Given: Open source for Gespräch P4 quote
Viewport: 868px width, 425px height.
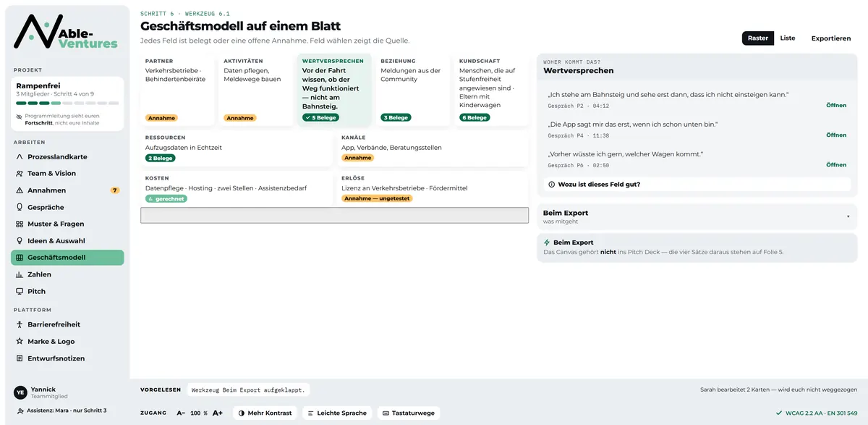Looking at the screenshot, I should coord(836,135).
